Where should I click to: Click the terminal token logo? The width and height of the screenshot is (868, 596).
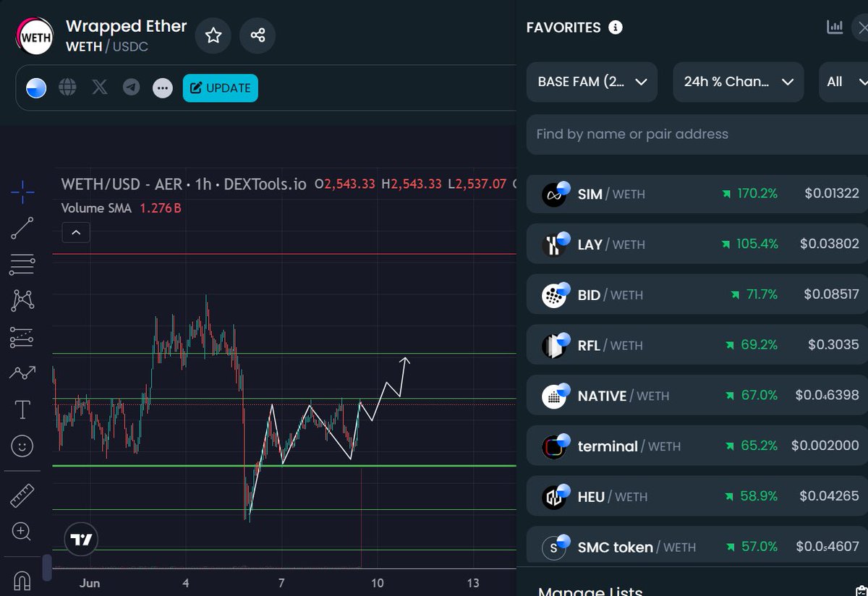[x=554, y=447]
